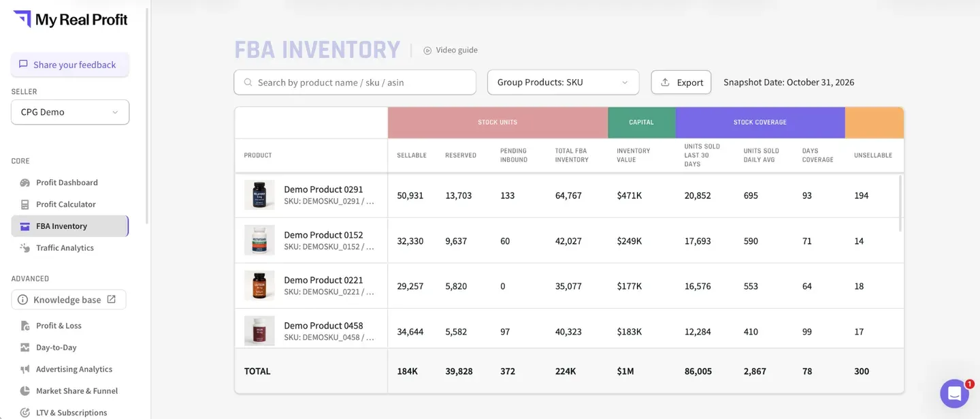This screenshot has width=980, height=419.
Task: Click Units Sold Daily Avg header
Action: (x=762, y=155)
